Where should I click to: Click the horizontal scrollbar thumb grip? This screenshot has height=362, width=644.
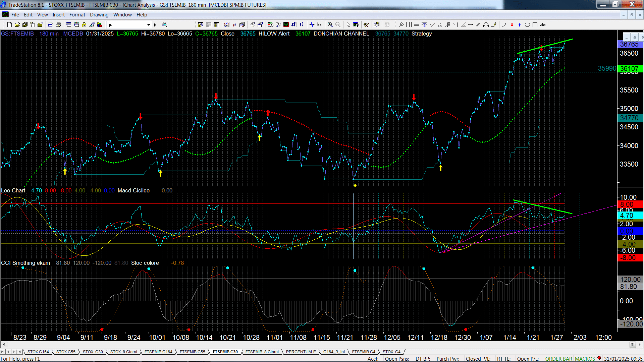[633, 345]
